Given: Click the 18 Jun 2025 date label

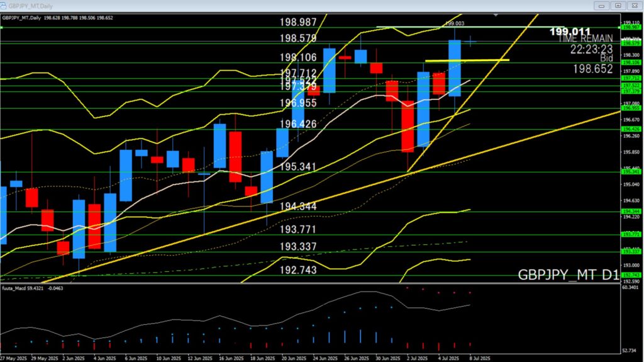Looking at the screenshot, I should point(263,359).
